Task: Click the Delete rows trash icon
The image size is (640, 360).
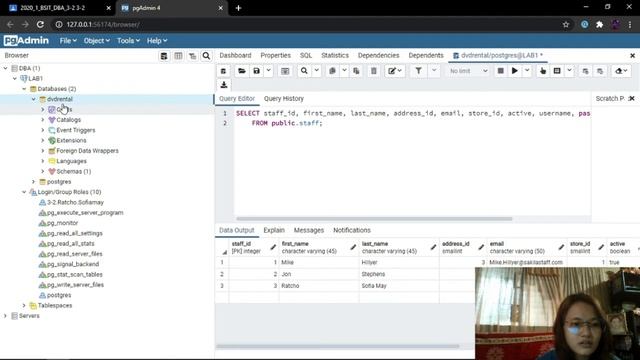Action: [x=373, y=71]
